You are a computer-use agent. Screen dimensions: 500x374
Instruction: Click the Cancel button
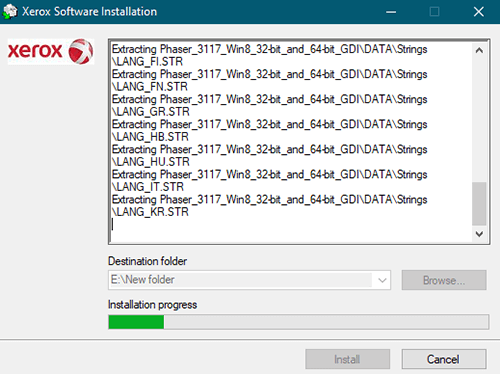pos(444,359)
